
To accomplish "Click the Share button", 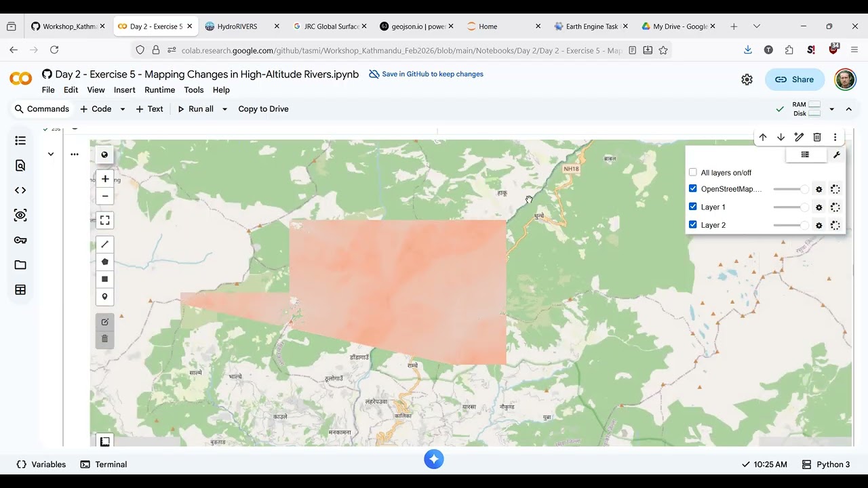I will (794, 80).
